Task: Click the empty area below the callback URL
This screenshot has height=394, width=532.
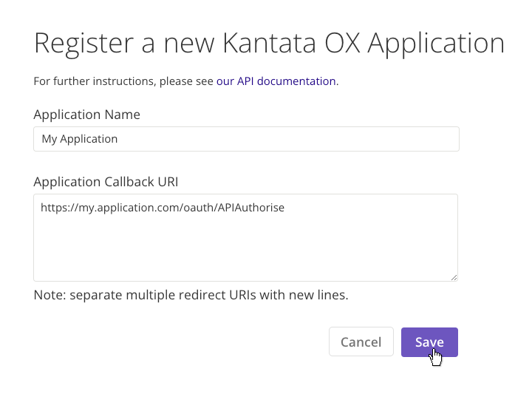Action: (245, 251)
